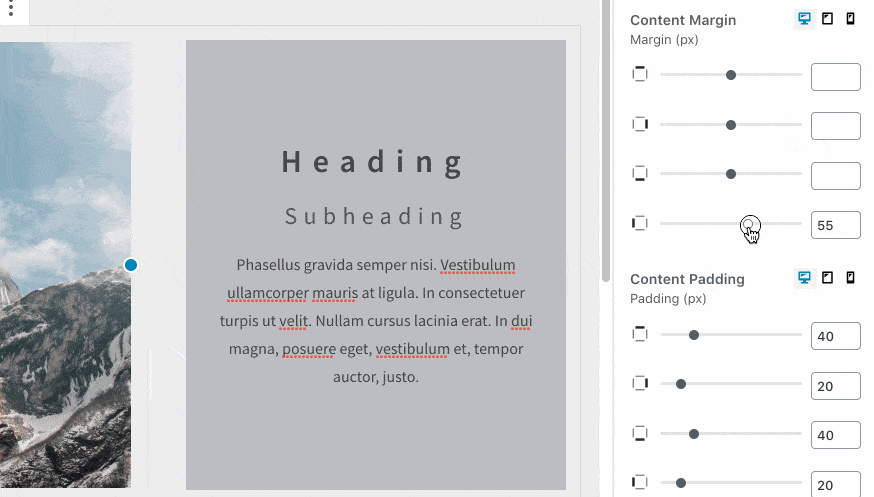Click the left margin side icon
Viewport: 874px width, 497px height.
coord(640,223)
